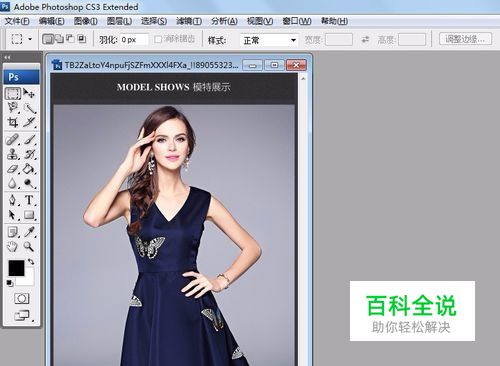The width and height of the screenshot is (500, 366).
Task: Click the height 高度 input field
Action: tap(412, 39)
